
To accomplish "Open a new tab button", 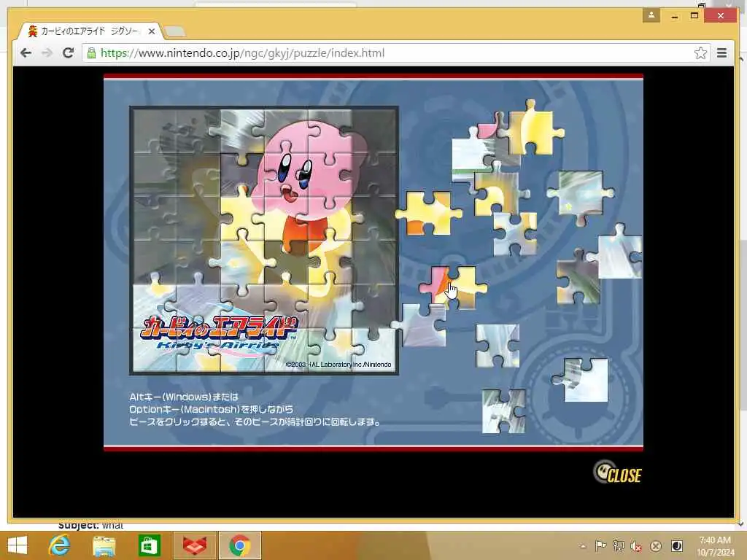I will [175, 32].
